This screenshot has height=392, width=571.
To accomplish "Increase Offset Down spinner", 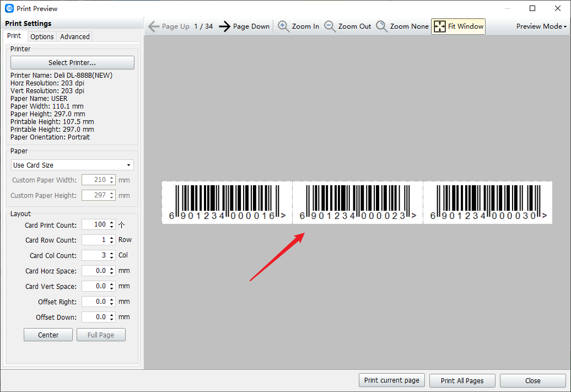I will coord(112,315).
